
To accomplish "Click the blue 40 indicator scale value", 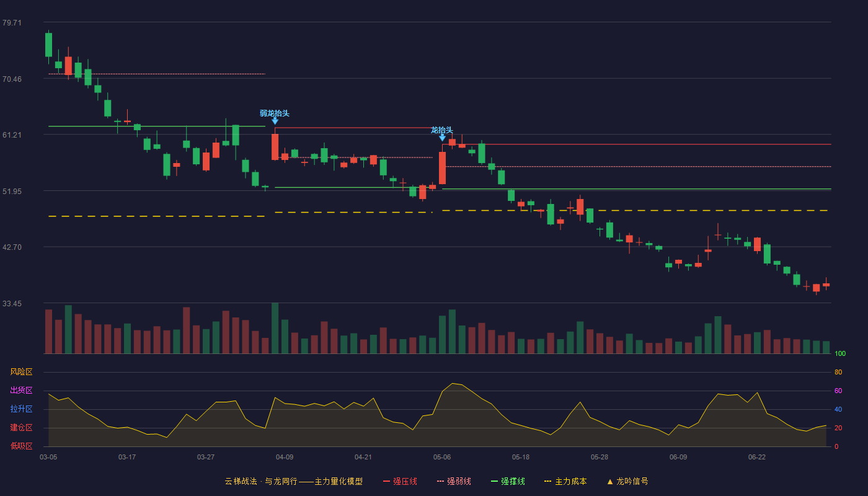I will [x=838, y=409].
